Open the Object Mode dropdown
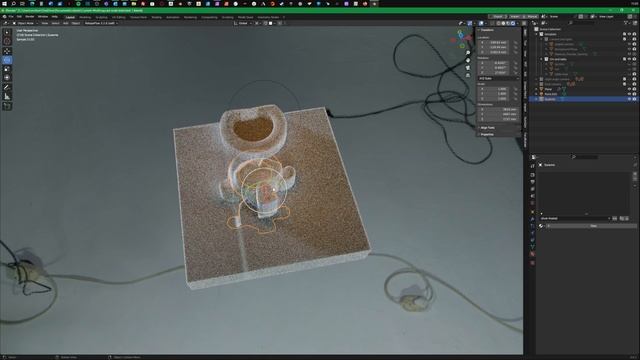 click(x=25, y=23)
